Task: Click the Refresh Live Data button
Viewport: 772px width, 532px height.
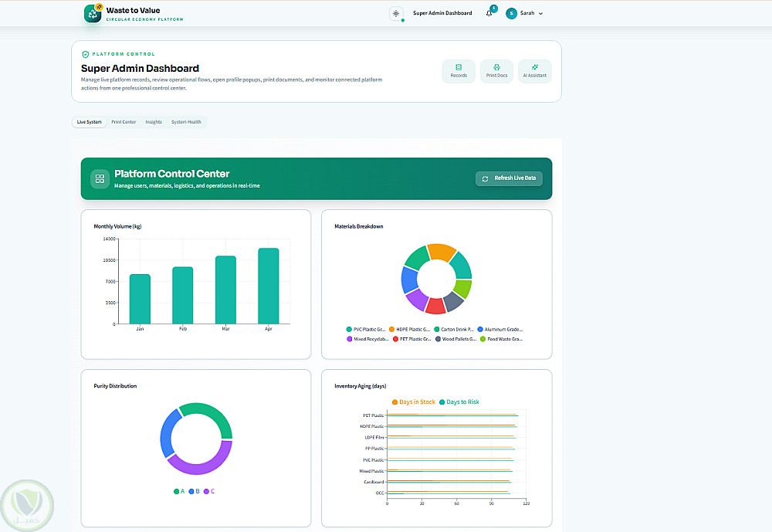Action: [x=509, y=178]
